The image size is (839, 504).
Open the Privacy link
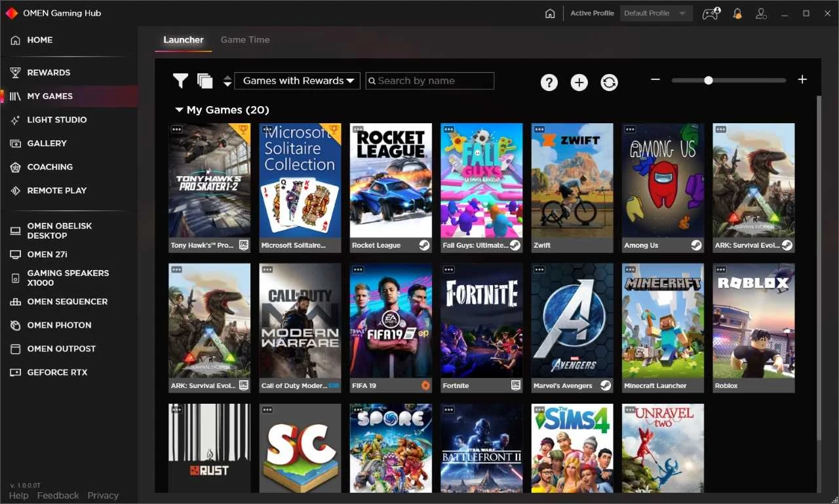coord(103,495)
